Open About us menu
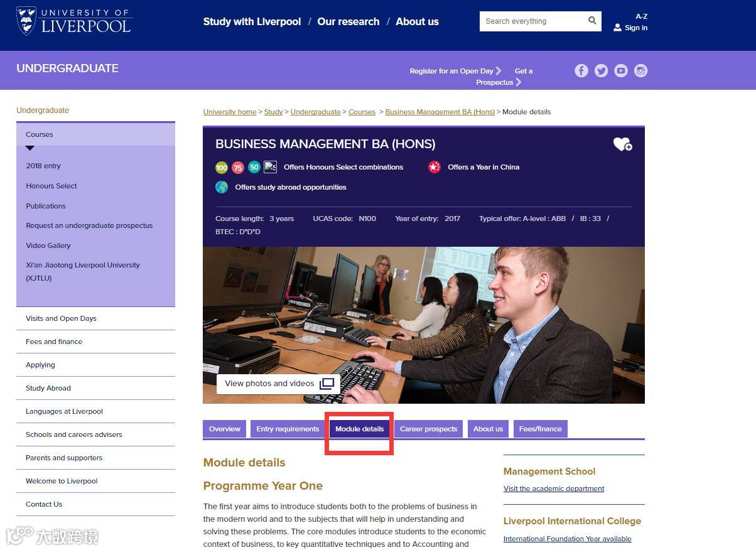Viewport: 756px width, 550px height. click(x=417, y=21)
